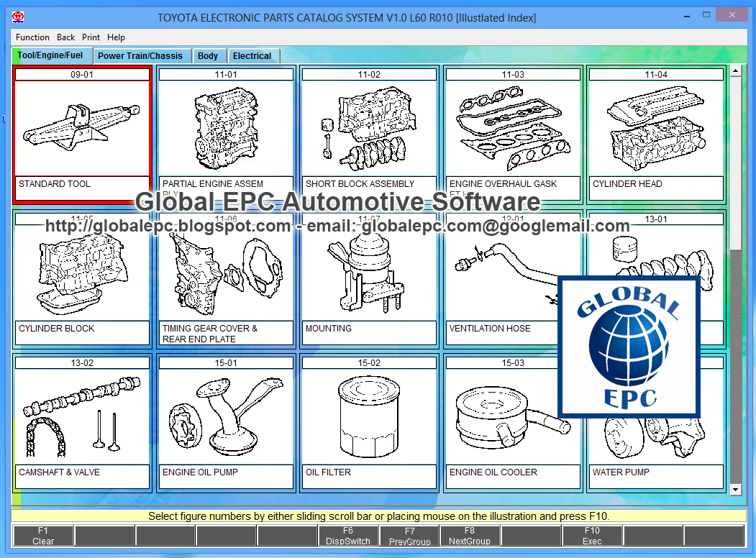The width and height of the screenshot is (756, 558).
Task: Open the Cylinder Block illustration
Action: click(82, 273)
